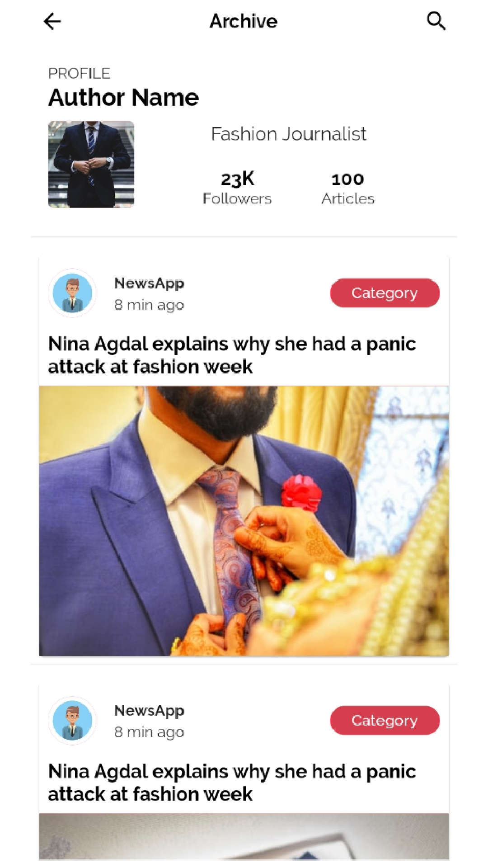Screen dimensions: 488x868
Task: Tap the NewsApp avatar in first article
Action: click(x=72, y=293)
